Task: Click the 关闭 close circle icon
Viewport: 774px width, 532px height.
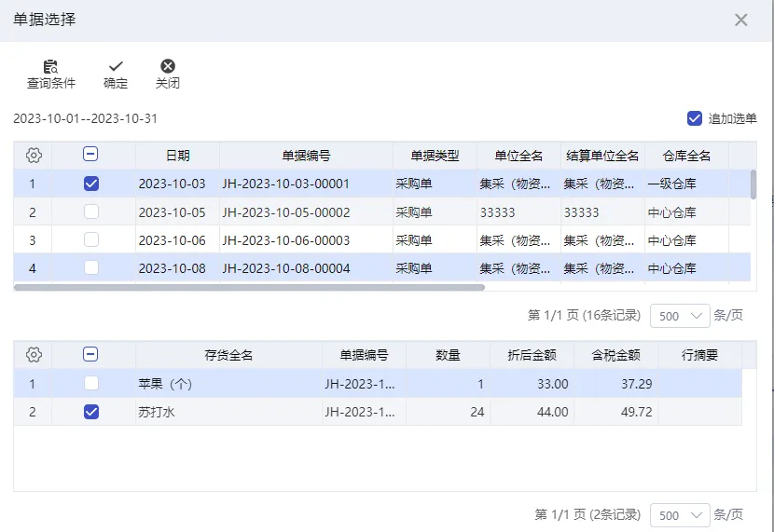Action: (x=168, y=66)
